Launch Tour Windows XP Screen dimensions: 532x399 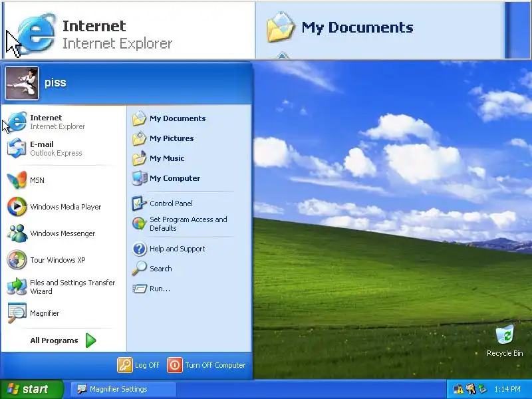(x=64, y=260)
